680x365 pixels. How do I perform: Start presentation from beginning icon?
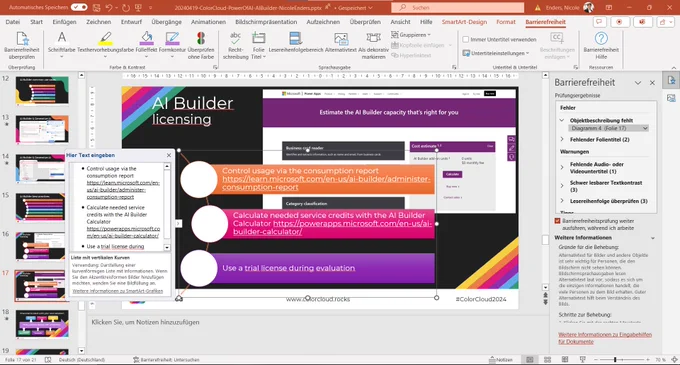coord(138,7)
